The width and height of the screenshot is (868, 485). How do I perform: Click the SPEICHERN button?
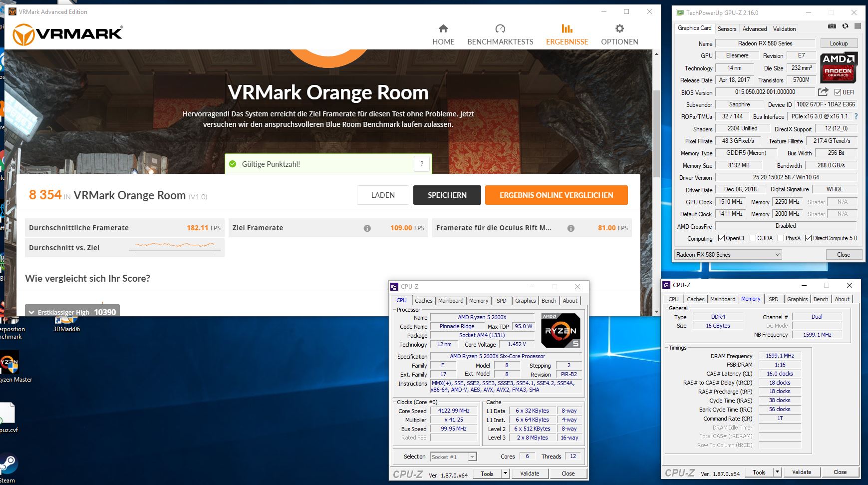pyautogui.click(x=447, y=195)
